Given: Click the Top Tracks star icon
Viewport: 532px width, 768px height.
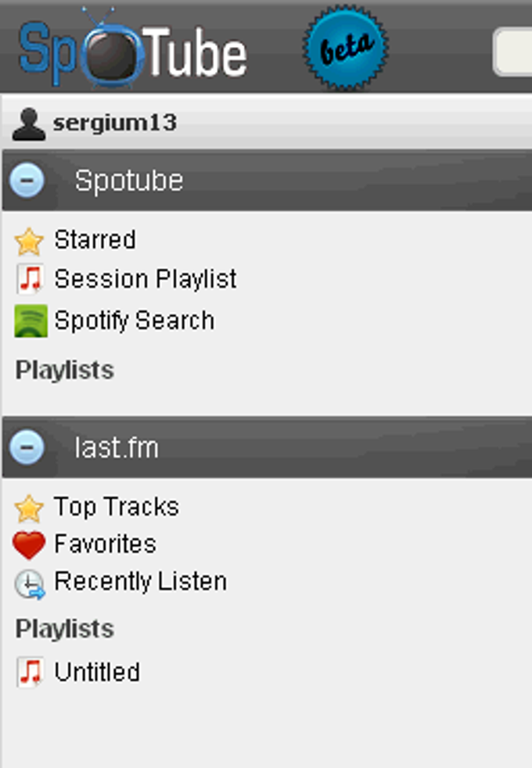Looking at the screenshot, I should (28, 506).
